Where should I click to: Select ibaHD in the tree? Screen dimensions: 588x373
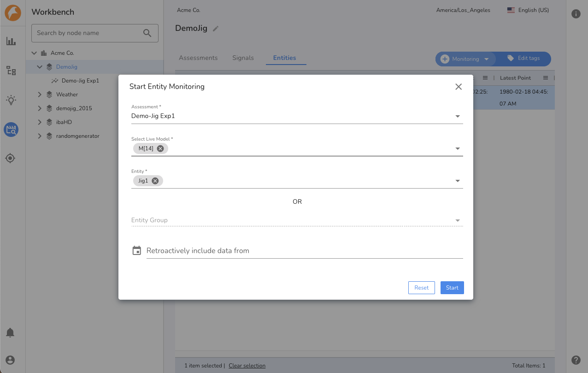pyautogui.click(x=64, y=122)
